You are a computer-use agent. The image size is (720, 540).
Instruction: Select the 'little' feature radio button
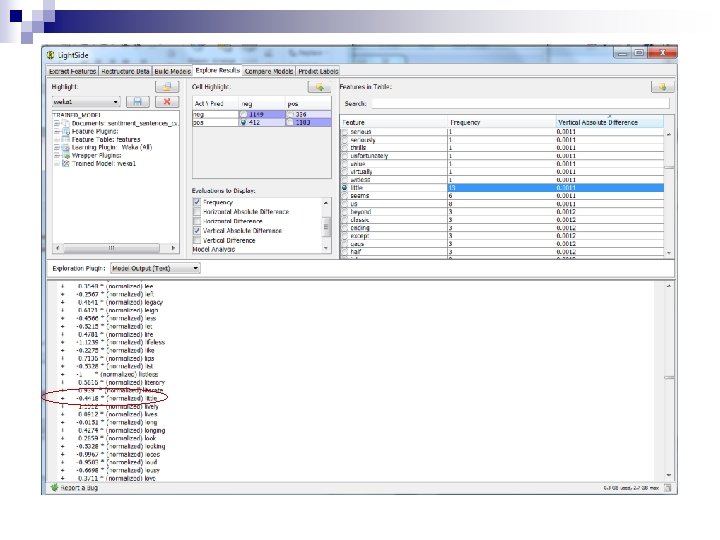tap(345, 188)
